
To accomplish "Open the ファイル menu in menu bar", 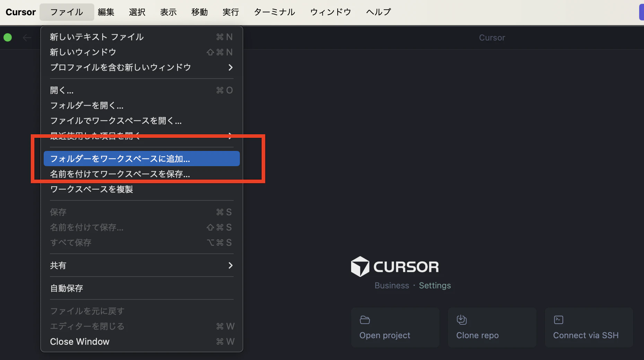I will tap(67, 12).
